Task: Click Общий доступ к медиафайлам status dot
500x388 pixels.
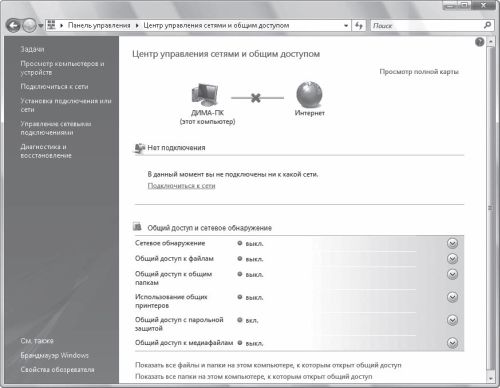Action: [240, 343]
